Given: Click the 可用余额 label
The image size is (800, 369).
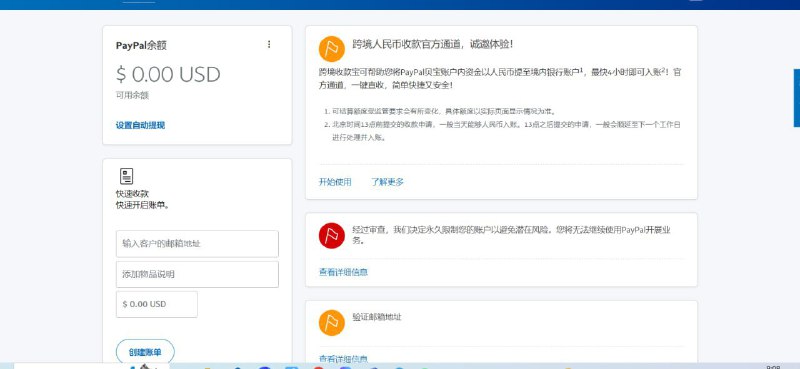Looking at the screenshot, I should tap(132, 95).
